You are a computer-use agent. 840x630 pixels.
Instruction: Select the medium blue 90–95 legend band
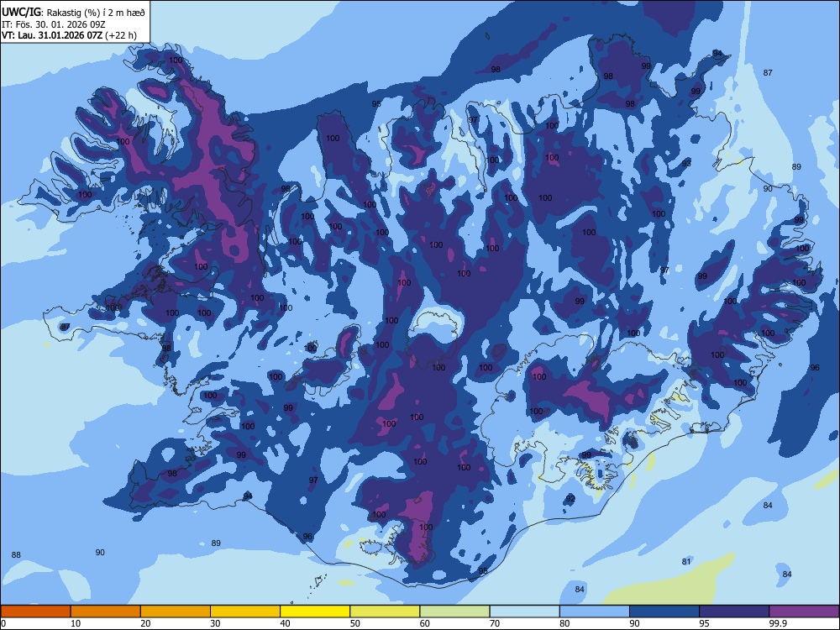tap(664, 612)
